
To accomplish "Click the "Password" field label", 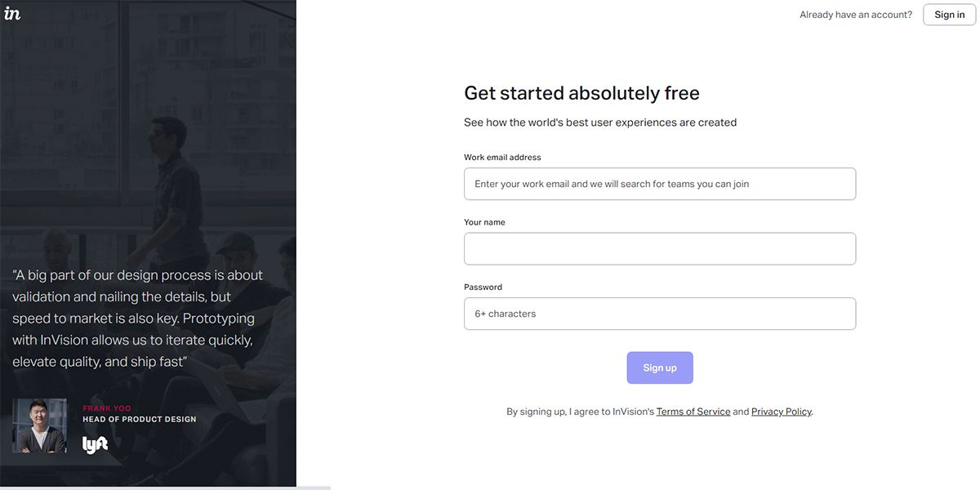I will pyautogui.click(x=483, y=287).
